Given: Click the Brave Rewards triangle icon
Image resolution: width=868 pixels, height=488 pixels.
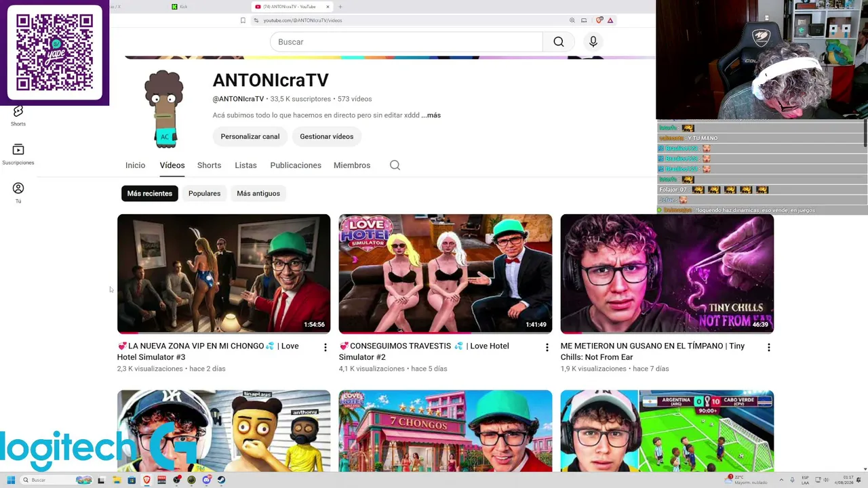Looking at the screenshot, I should point(610,20).
